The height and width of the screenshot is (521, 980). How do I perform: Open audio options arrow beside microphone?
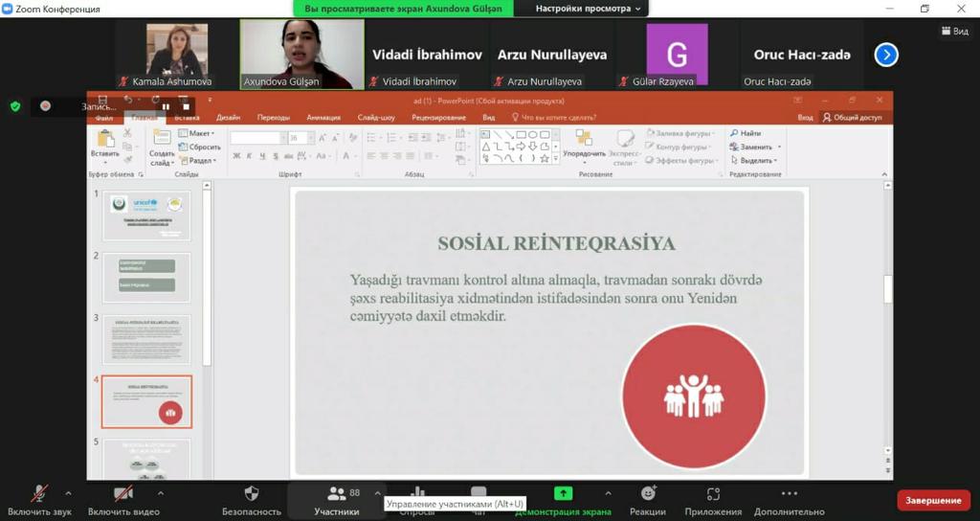tap(68, 493)
